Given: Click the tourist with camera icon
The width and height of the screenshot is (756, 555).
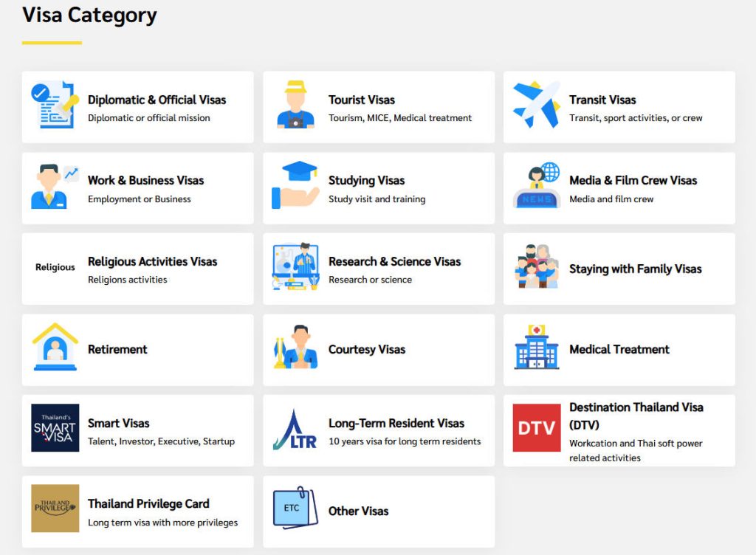Looking at the screenshot, I should pyautogui.click(x=295, y=105).
